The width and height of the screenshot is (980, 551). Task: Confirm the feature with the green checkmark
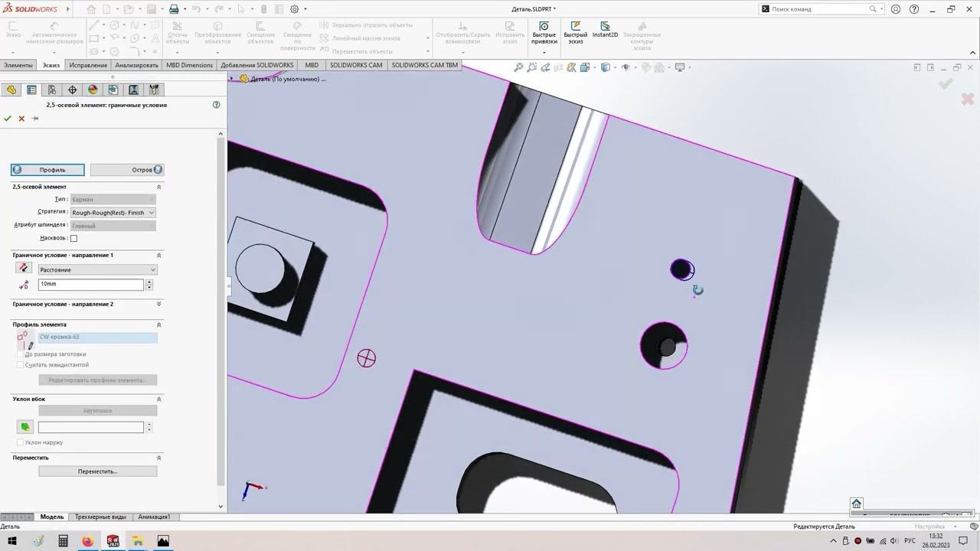8,119
